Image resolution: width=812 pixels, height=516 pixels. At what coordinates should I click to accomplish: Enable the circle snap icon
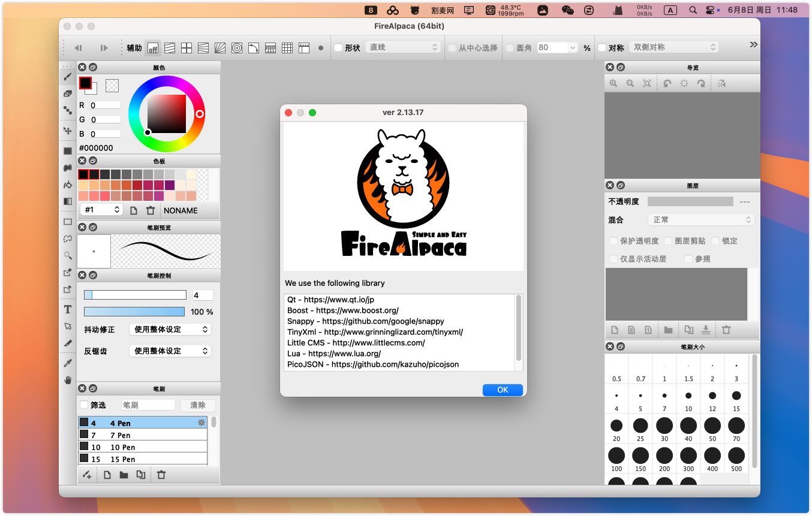237,48
